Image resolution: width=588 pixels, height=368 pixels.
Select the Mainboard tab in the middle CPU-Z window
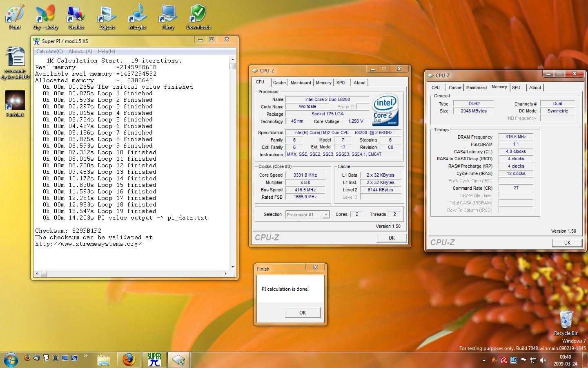(301, 83)
